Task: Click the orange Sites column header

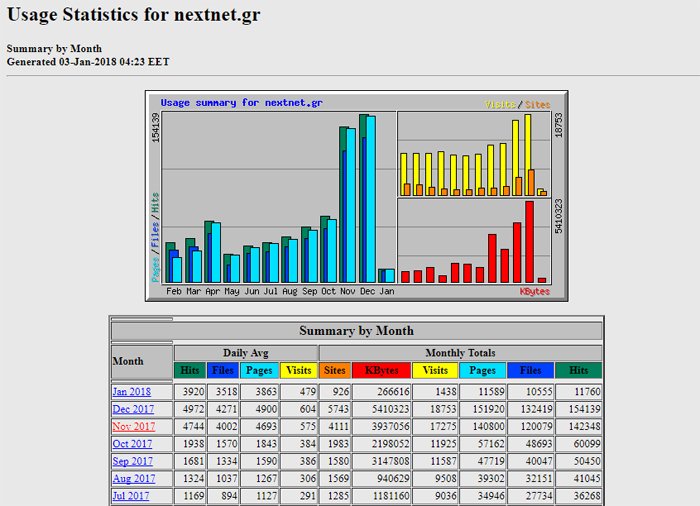Action: pyautogui.click(x=335, y=371)
